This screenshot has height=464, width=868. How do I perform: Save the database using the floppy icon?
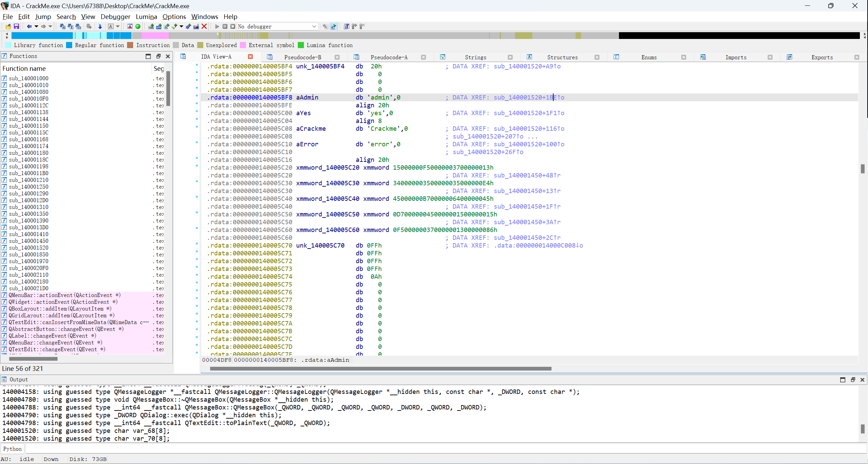tap(16, 26)
